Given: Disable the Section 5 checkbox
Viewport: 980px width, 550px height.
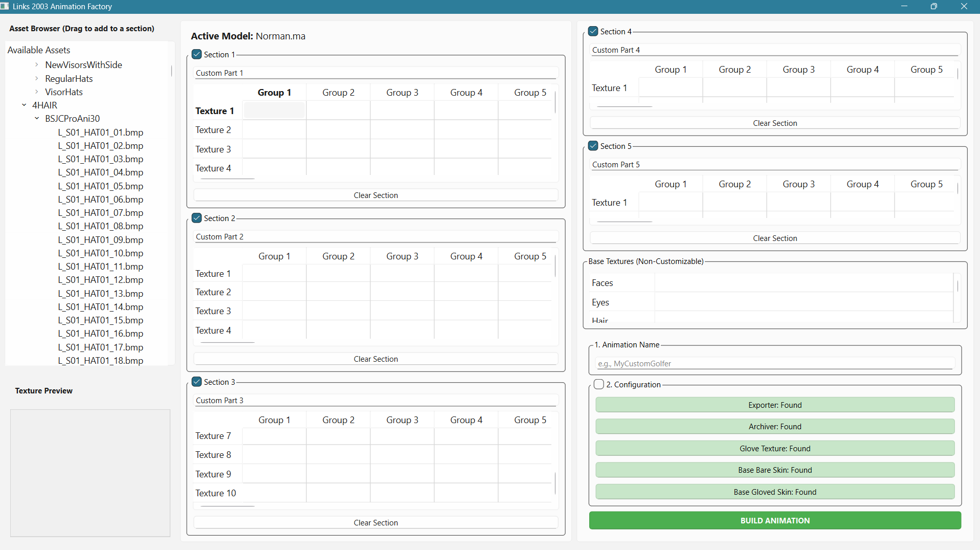Looking at the screenshot, I should pos(593,146).
